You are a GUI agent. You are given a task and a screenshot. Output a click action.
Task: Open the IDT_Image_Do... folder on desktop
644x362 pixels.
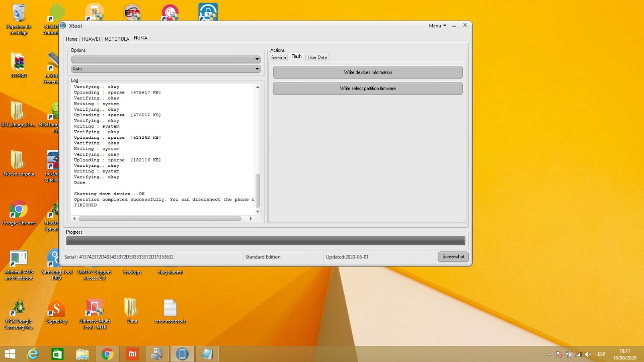19,115
